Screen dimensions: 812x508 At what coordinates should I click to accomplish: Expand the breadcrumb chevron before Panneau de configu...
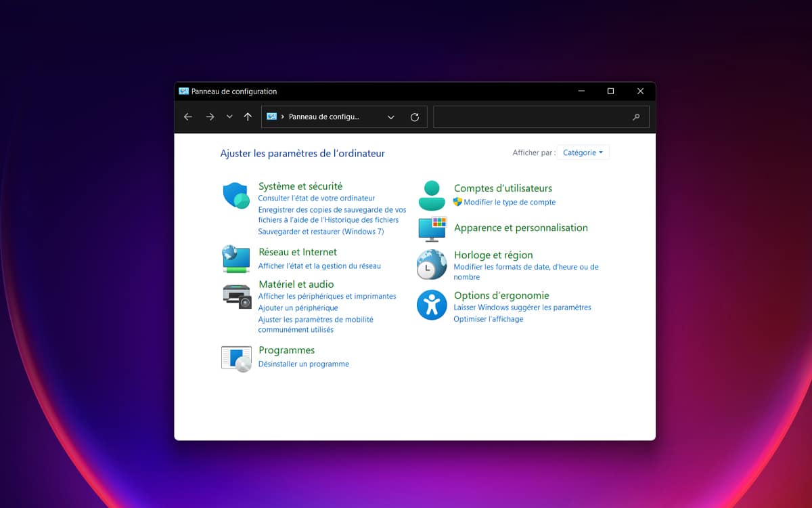tap(282, 117)
